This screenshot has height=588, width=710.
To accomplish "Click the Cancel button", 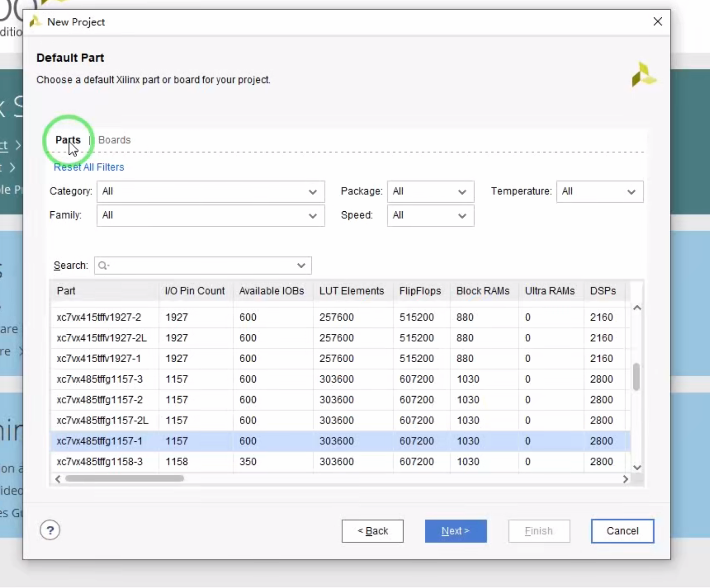I will point(623,531).
